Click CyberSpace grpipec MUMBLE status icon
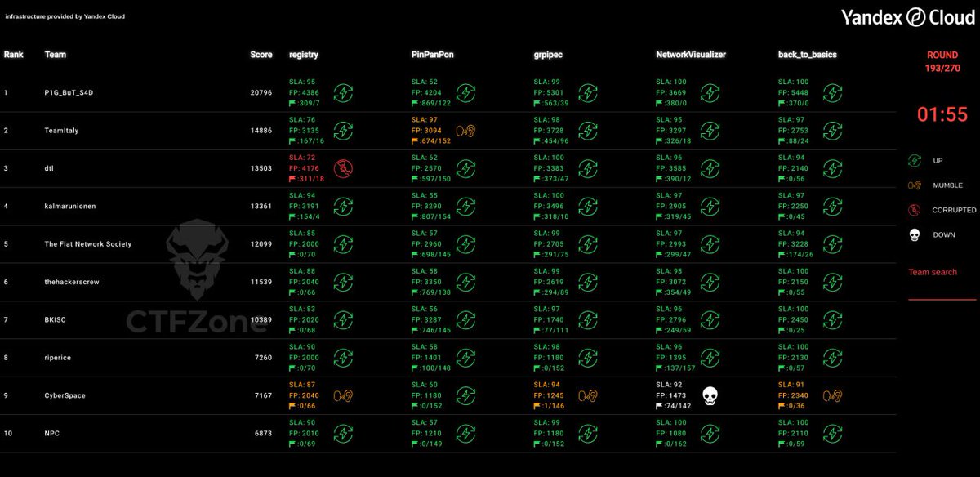This screenshot has width=980, height=477. tap(589, 395)
